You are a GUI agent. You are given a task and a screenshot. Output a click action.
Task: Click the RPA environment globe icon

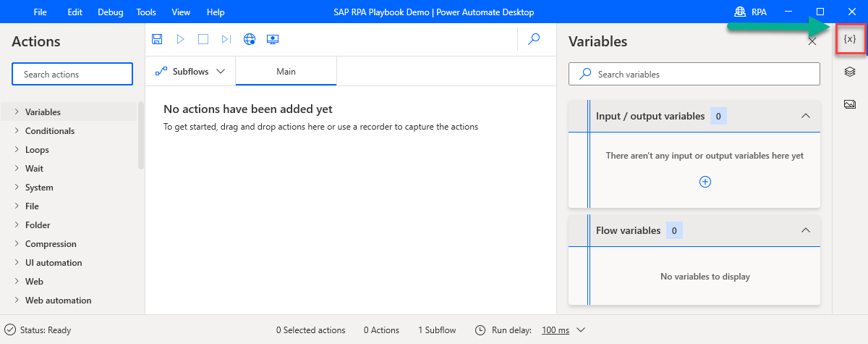coord(740,12)
